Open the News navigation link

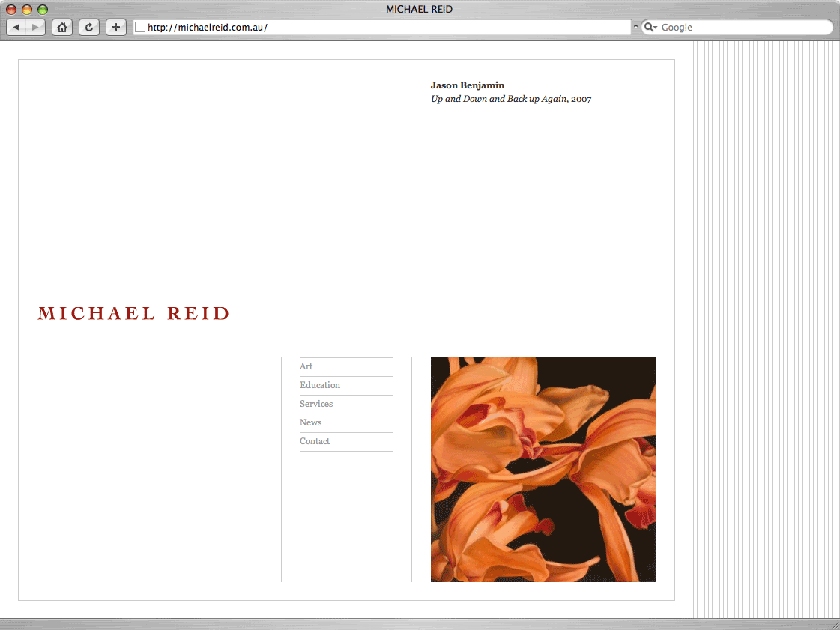point(311,422)
